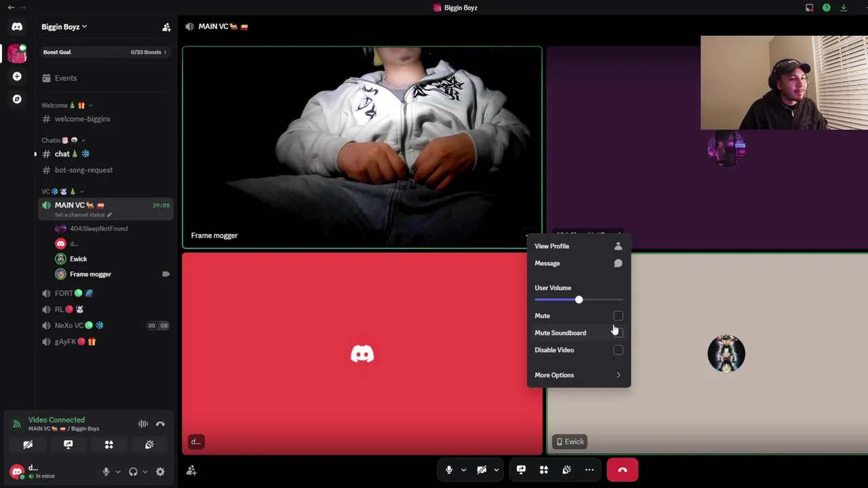Toggle the Disable Video checkbox
The width and height of the screenshot is (868, 488).
(618, 350)
